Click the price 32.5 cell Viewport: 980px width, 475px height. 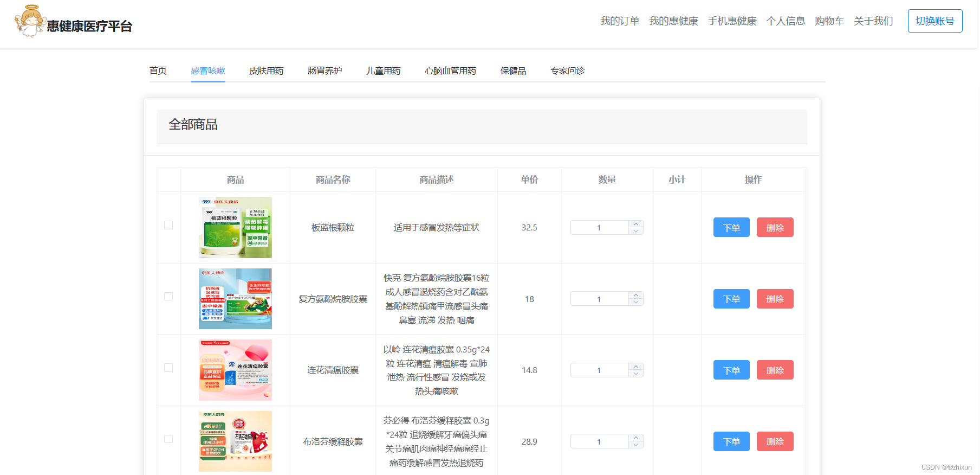(x=529, y=228)
